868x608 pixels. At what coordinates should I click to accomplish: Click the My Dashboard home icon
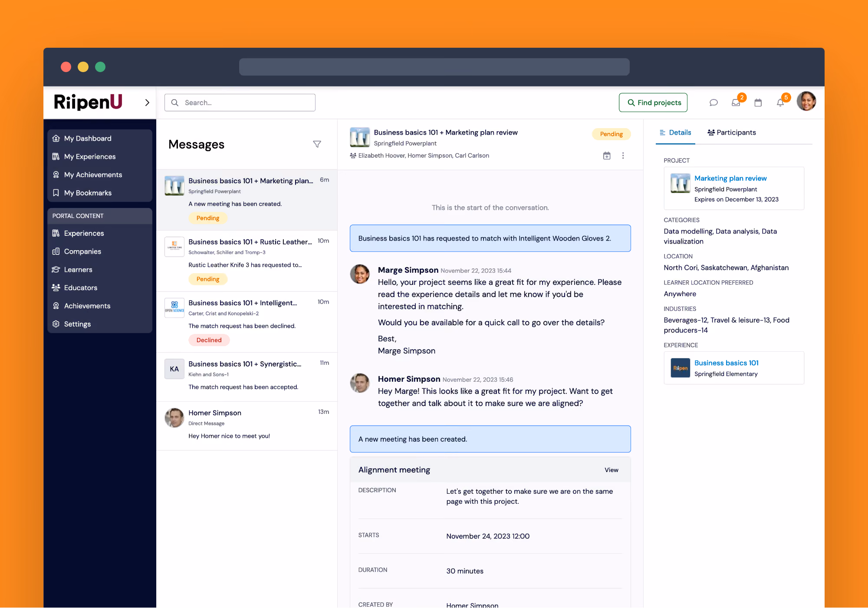56,139
